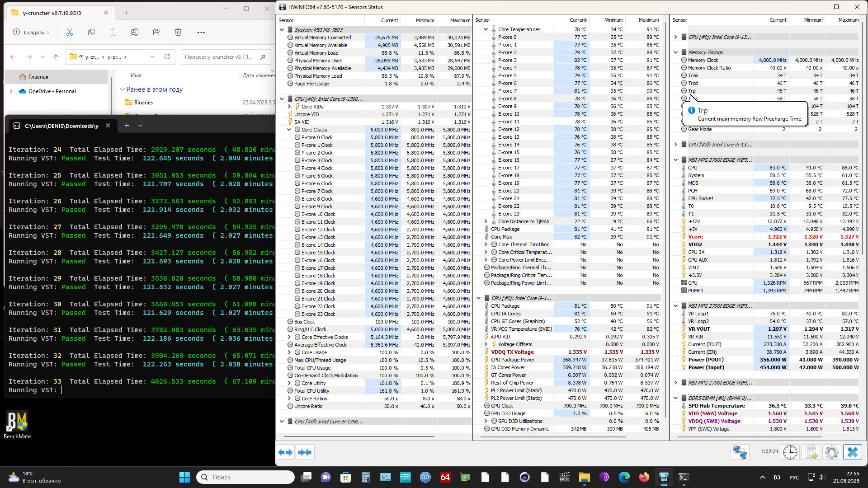Collapse the Memory Timings section
Screen dimensions: 868x488
point(676,52)
